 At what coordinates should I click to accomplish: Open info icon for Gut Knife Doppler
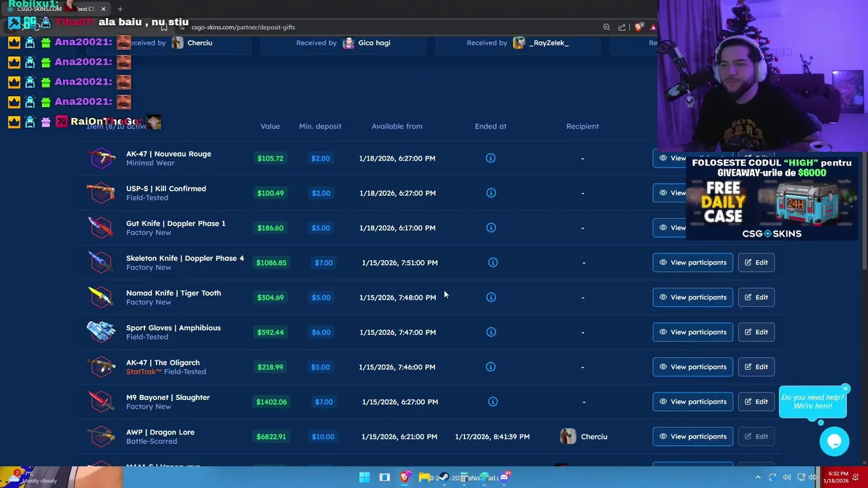coord(491,228)
